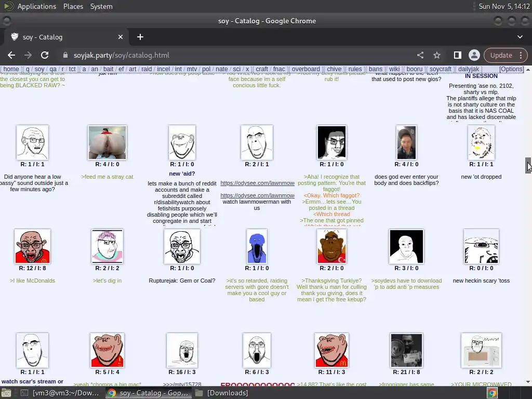The image size is (532, 399).
Task: Open the bans link
Action: (375, 69)
